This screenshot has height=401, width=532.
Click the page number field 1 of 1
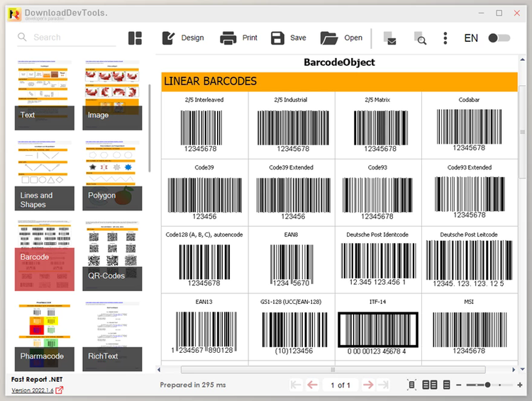point(340,385)
